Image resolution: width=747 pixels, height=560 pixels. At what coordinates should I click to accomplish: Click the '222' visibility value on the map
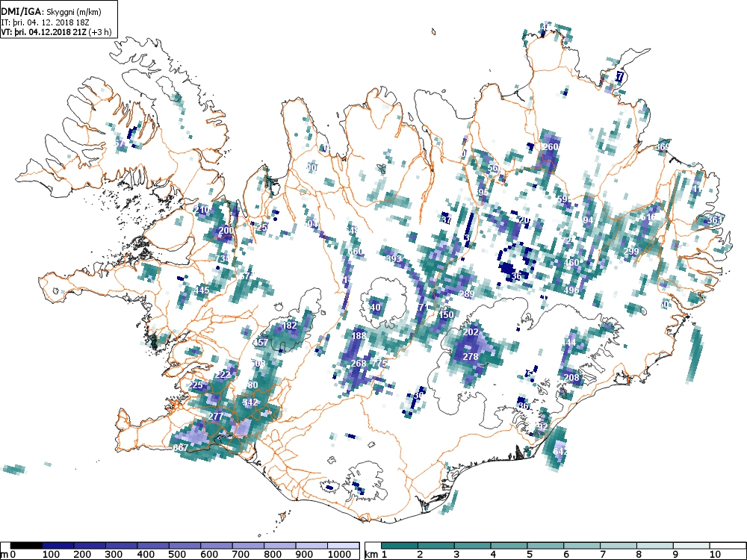point(223,375)
